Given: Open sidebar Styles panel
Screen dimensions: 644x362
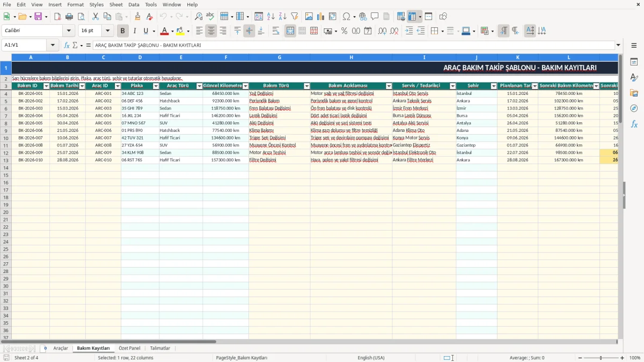Looking at the screenshot, I should tap(634, 77).
